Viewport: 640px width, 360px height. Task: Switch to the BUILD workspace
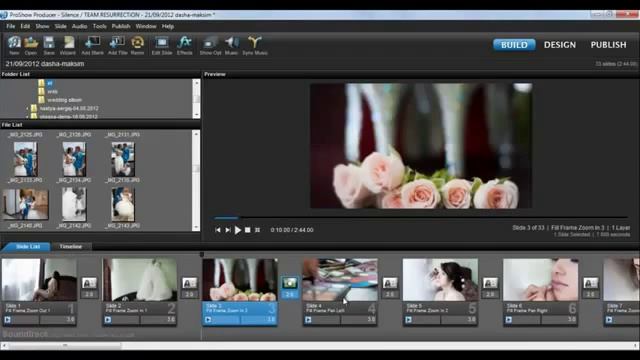[514, 45]
